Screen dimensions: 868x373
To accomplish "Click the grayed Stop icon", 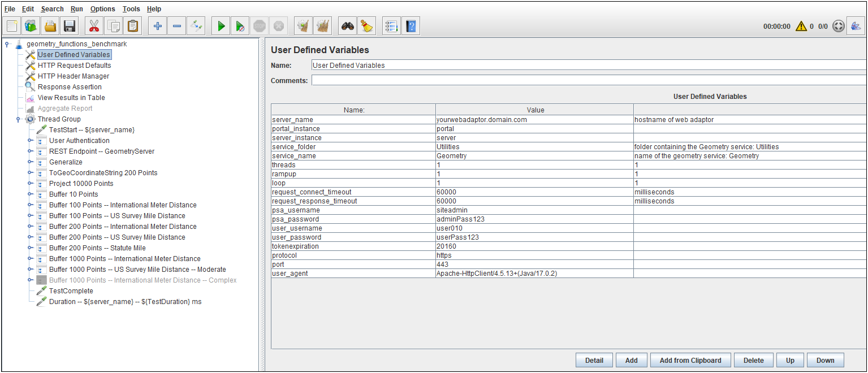I will tap(260, 25).
